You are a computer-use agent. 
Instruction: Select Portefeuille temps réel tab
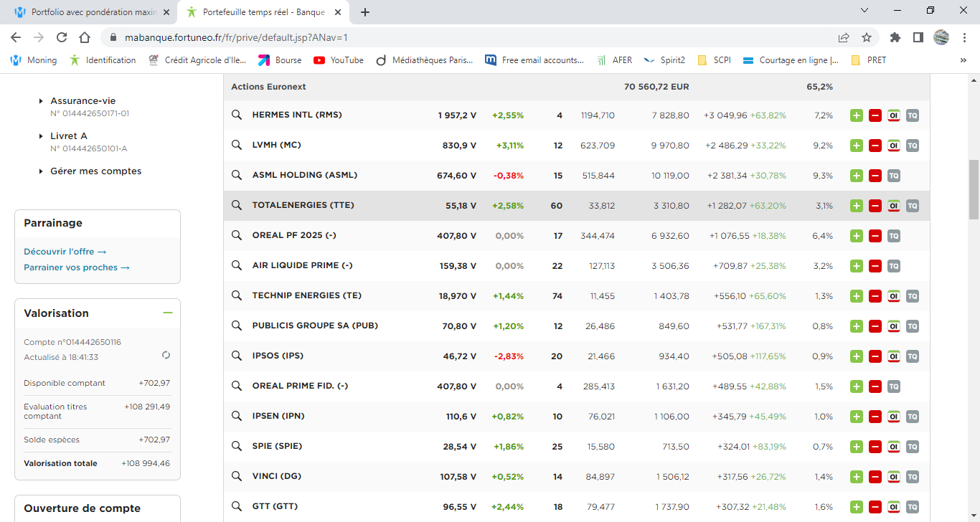(263, 12)
